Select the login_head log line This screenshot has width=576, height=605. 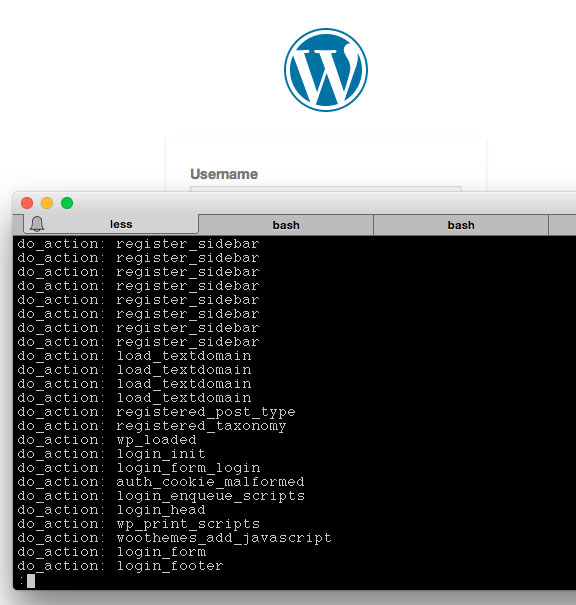coord(111,510)
